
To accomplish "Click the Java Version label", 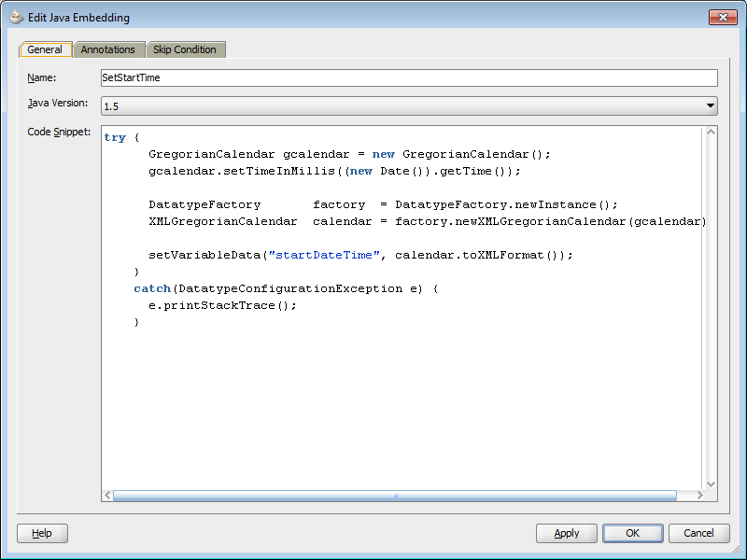I will (x=58, y=103).
